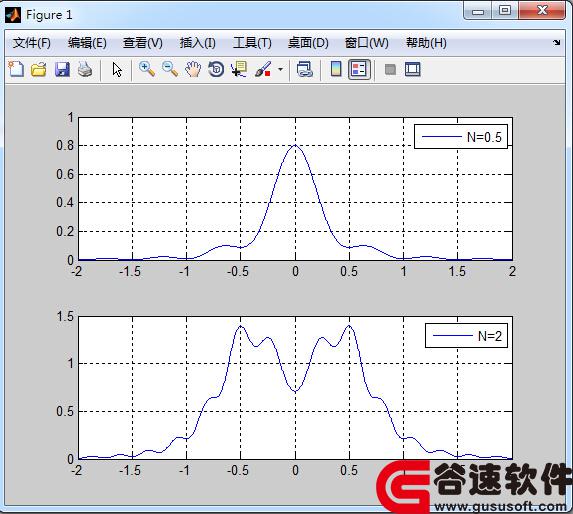Click the 0.8 y-axis label in top plot
This screenshot has height=514, width=573.
click(x=65, y=145)
